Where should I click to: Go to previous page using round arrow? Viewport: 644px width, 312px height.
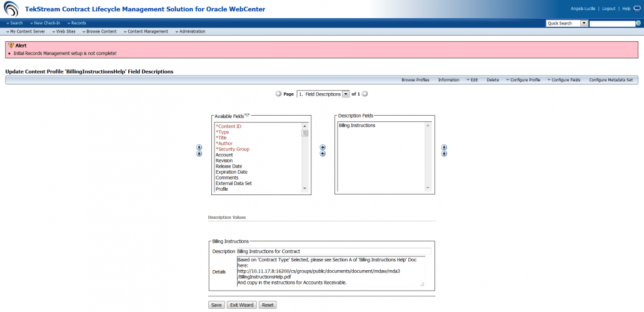(x=278, y=94)
